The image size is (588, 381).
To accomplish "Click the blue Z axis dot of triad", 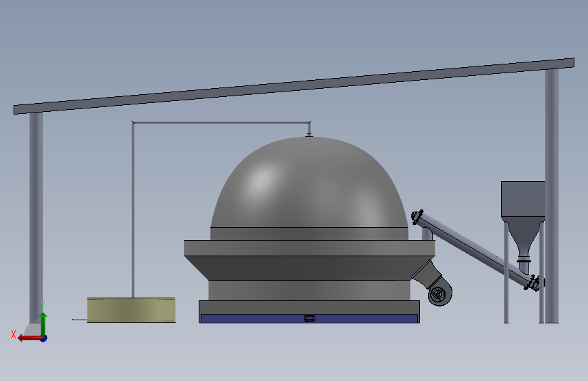I will (44, 338).
